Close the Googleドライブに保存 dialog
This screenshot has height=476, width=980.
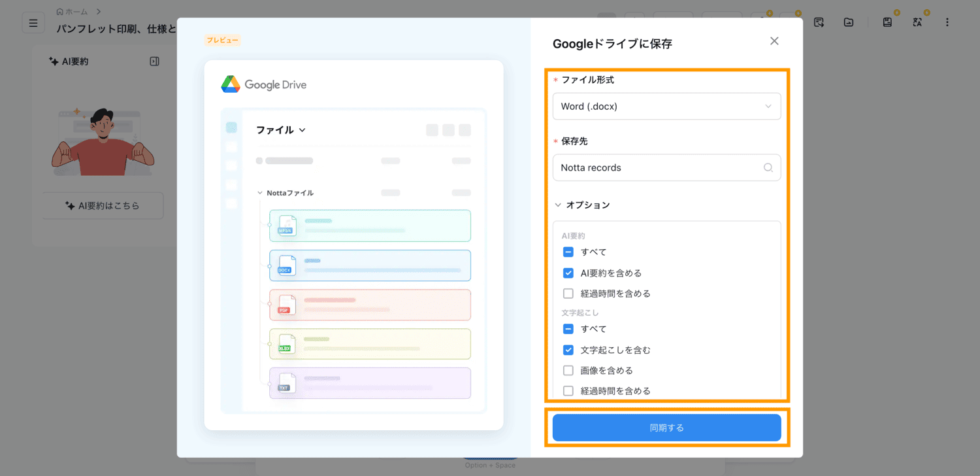click(x=774, y=41)
